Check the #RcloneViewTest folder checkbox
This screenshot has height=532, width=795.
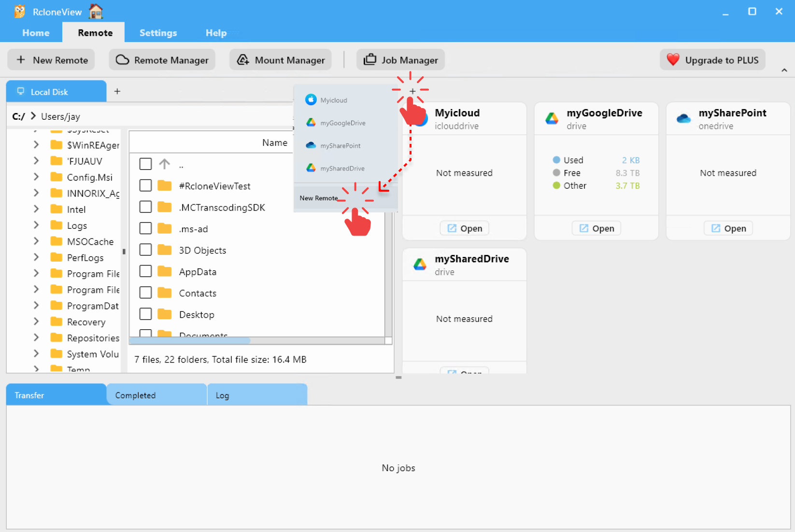(145, 185)
